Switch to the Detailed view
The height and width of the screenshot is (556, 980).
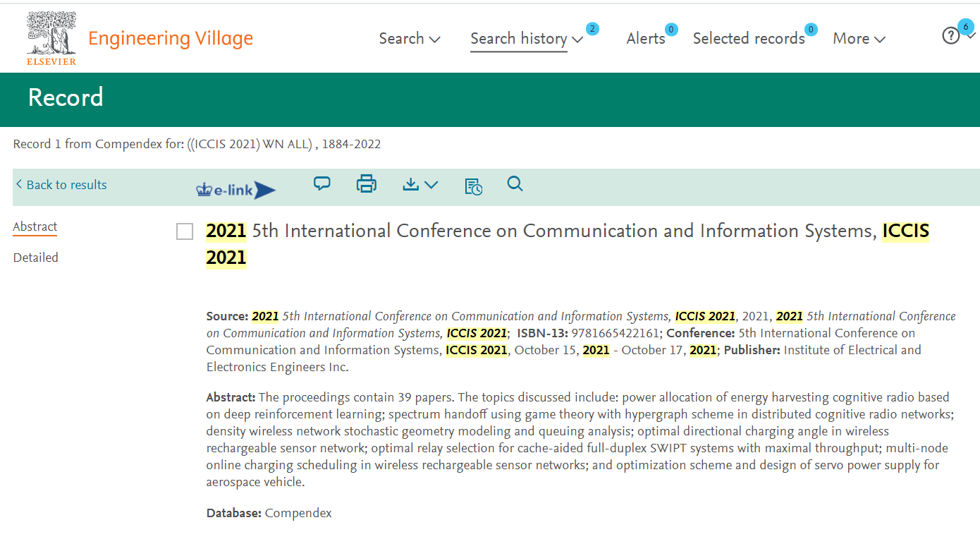36,258
